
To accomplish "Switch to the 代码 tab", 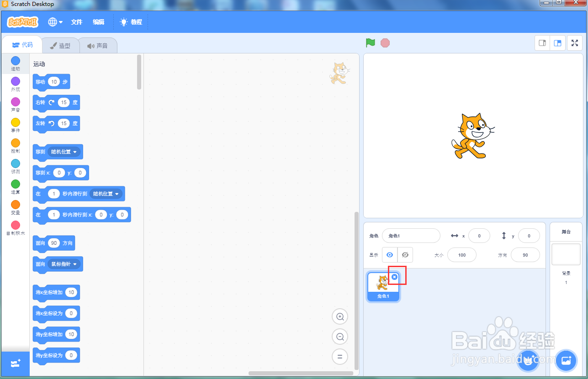I will 22,45.
